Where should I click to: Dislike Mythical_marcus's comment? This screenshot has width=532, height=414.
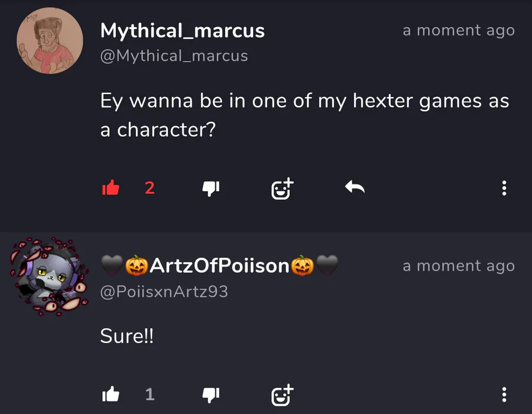pyautogui.click(x=211, y=188)
